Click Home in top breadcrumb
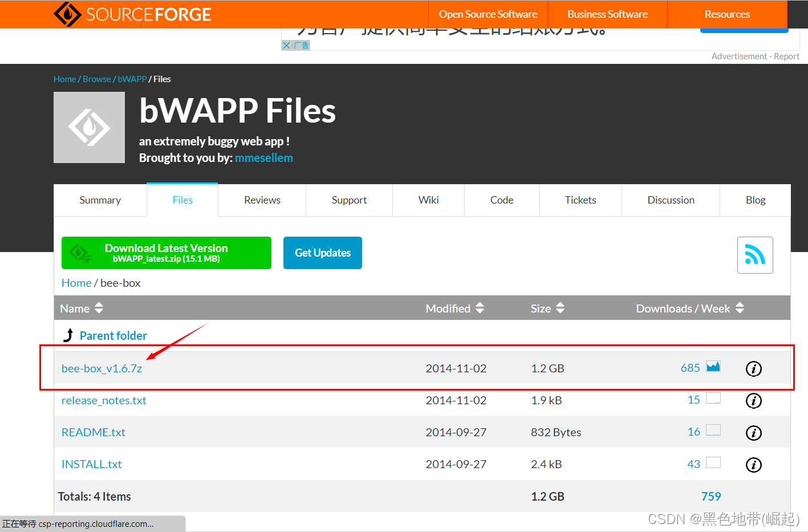This screenshot has width=808, height=532. 65,79
